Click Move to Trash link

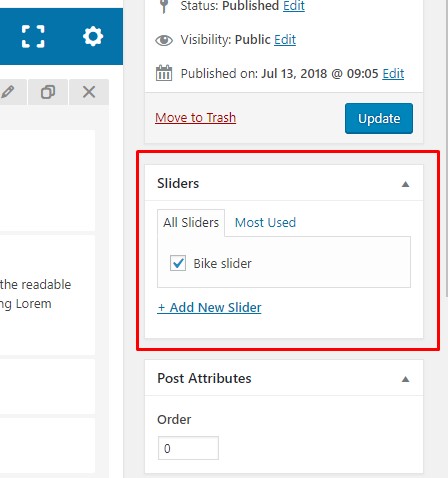tap(196, 118)
